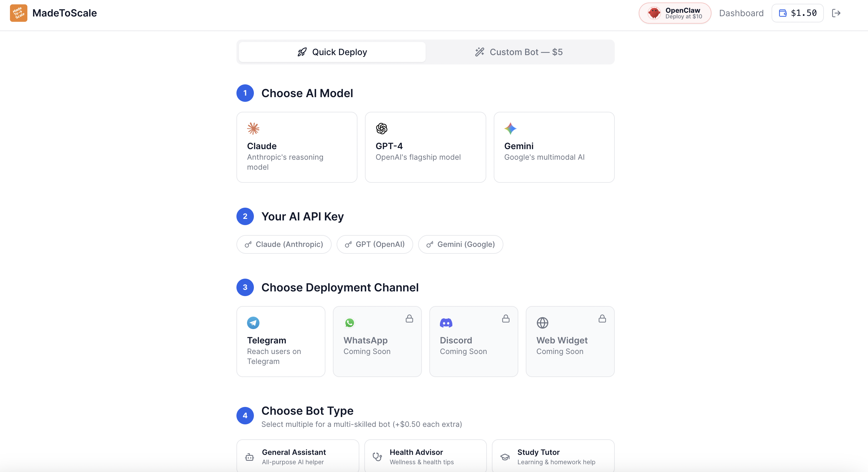Switch to the Quick Deploy tab
Screen dimensions: 868x472
click(332, 52)
